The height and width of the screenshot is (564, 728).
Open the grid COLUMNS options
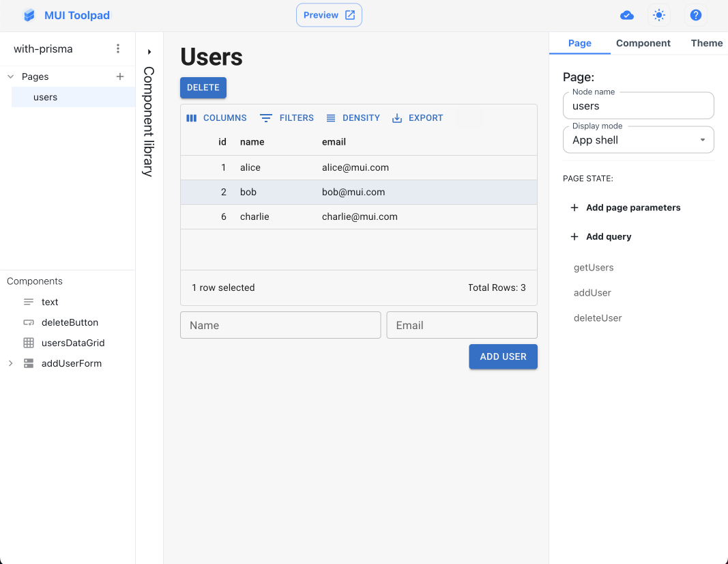pos(216,118)
